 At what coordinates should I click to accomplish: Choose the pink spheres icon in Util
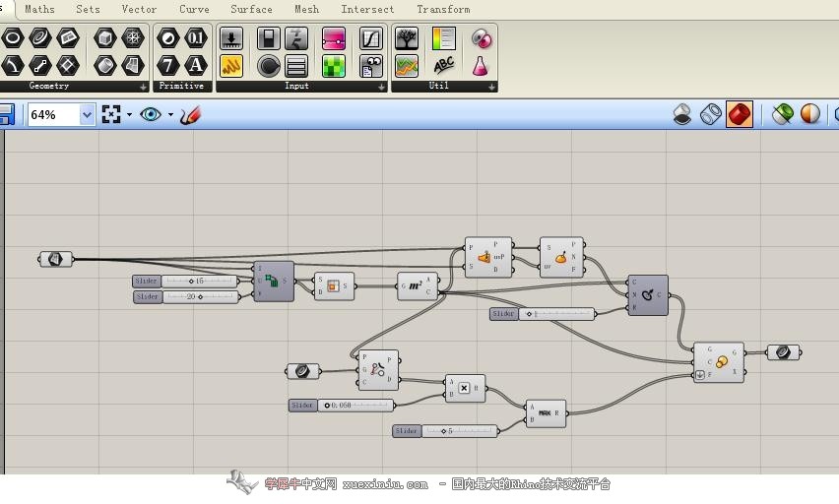[481, 38]
